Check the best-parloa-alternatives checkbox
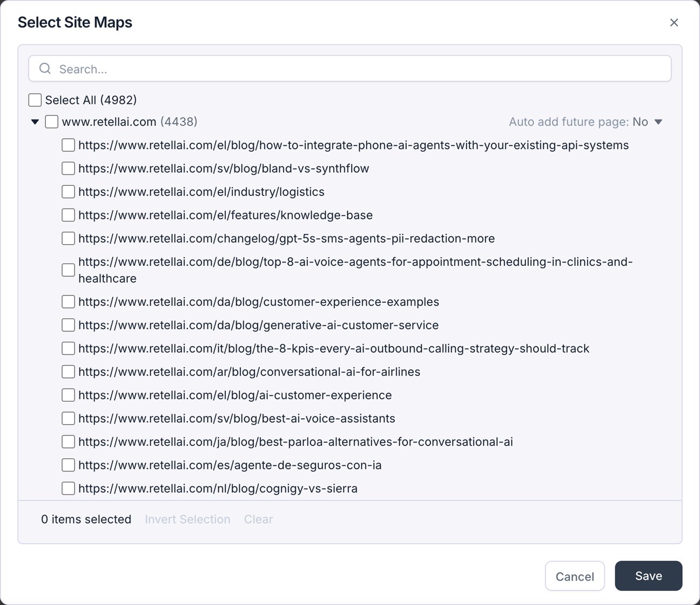The height and width of the screenshot is (605, 700). click(68, 442)
